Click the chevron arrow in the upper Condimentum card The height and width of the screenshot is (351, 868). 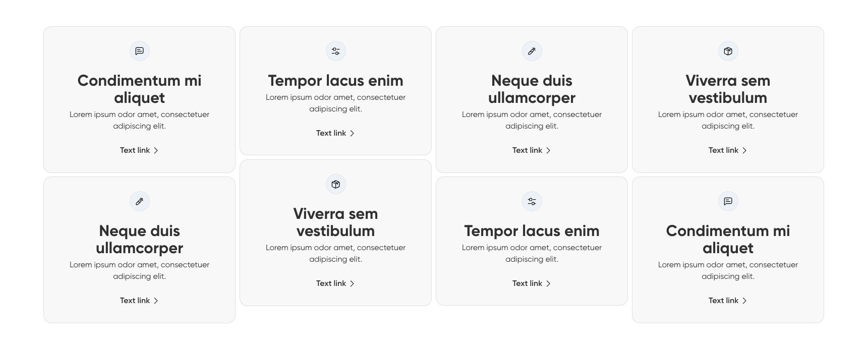click(x=156, y=150)
